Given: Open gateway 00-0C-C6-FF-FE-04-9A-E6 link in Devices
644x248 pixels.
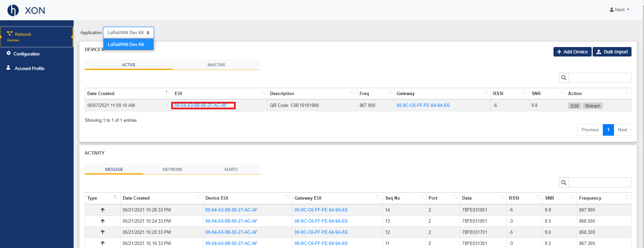Looking at the screenshot, I should coord(423,105).
